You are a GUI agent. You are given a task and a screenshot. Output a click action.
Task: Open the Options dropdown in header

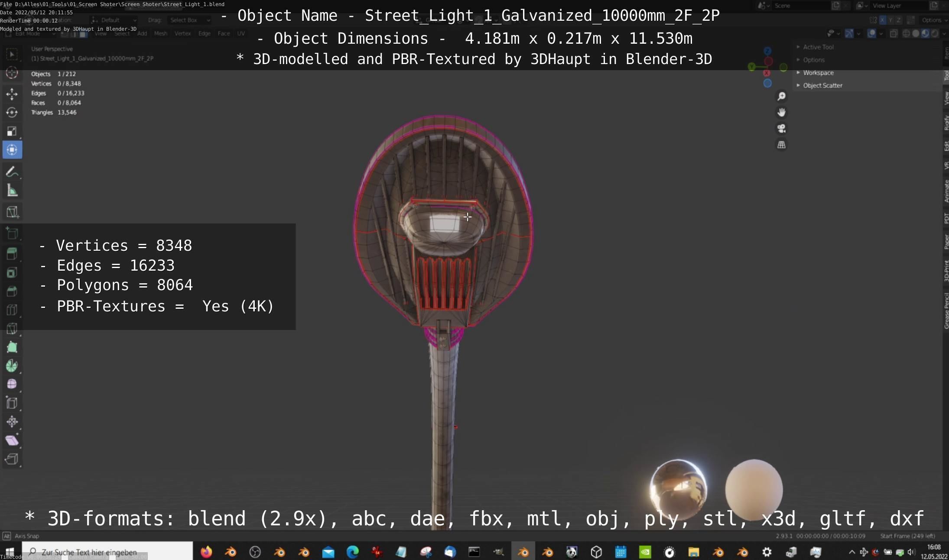933,20
